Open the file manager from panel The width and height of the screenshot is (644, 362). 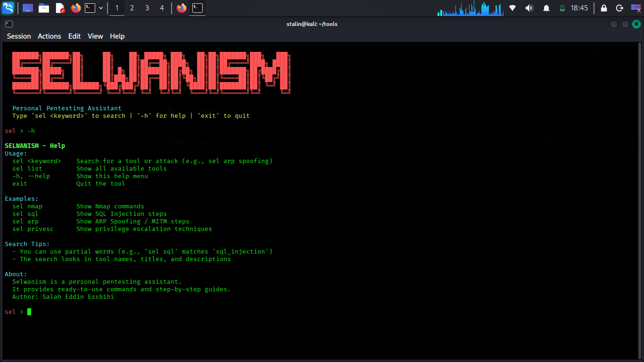coord(44,8)
